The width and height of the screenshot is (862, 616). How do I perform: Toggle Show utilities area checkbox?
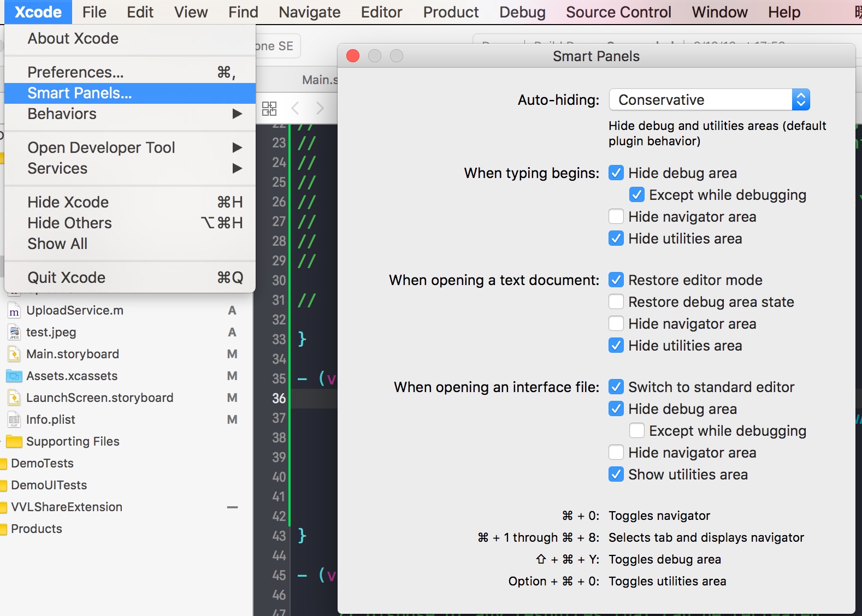[x=616, y=475]
